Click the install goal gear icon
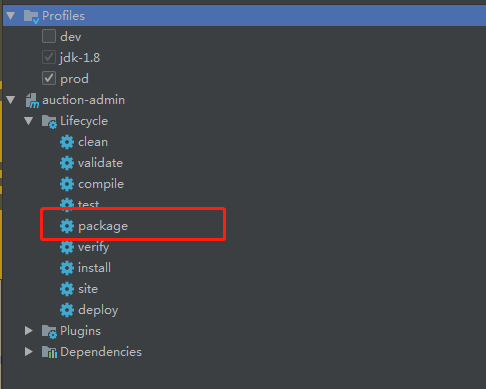The width and height of the screenshot is (486, 389). [x=67, y=268]
